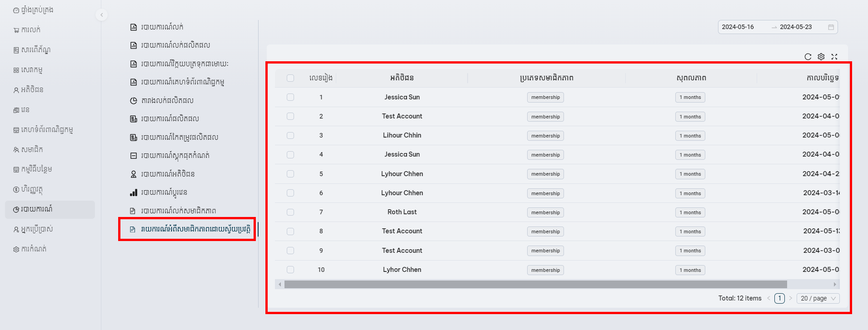The width and height of the screenshot is (868, 330).
Task: Open the 20 / page size dropdown
Action: [818, 298]
